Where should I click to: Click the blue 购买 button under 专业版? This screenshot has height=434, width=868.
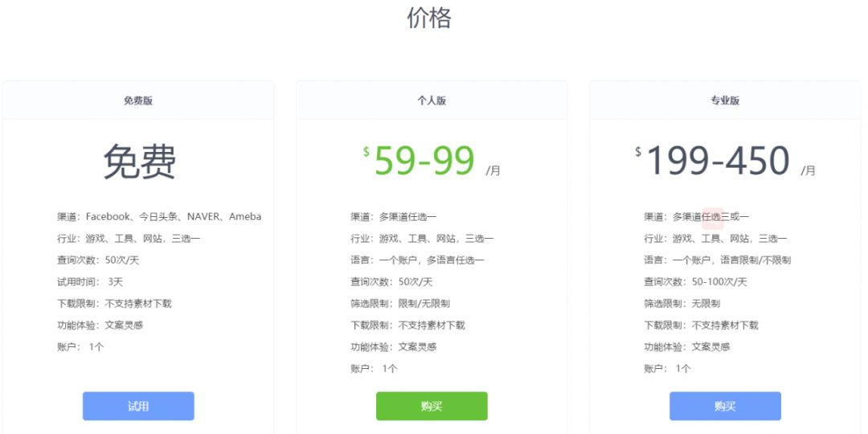pyautogui.click(x=725, y=406)
